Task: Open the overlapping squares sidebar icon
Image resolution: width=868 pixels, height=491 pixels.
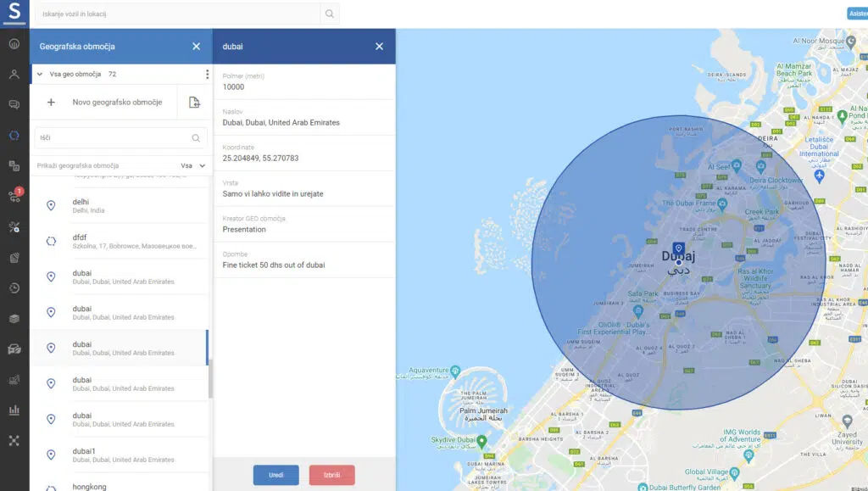Action: [14, 165]
